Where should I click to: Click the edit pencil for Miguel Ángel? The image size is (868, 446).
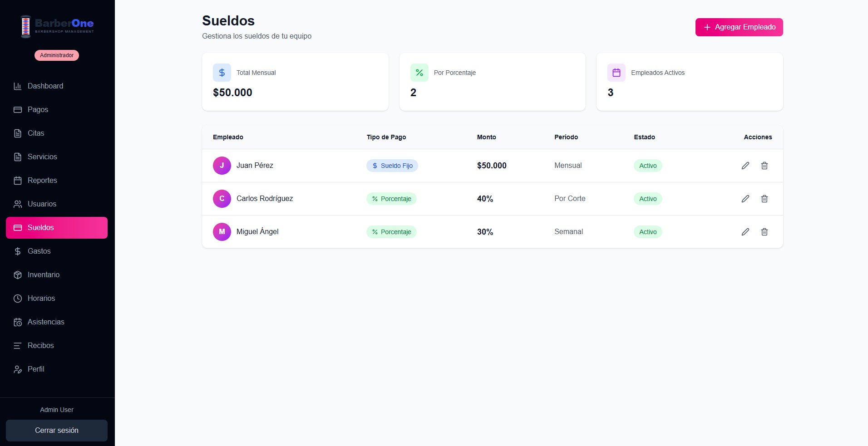(x=745, y=232)
